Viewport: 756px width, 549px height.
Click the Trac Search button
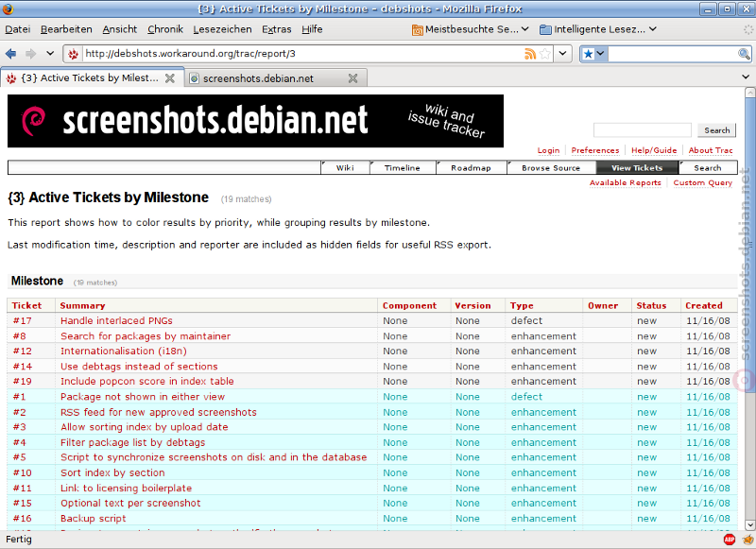716,130
